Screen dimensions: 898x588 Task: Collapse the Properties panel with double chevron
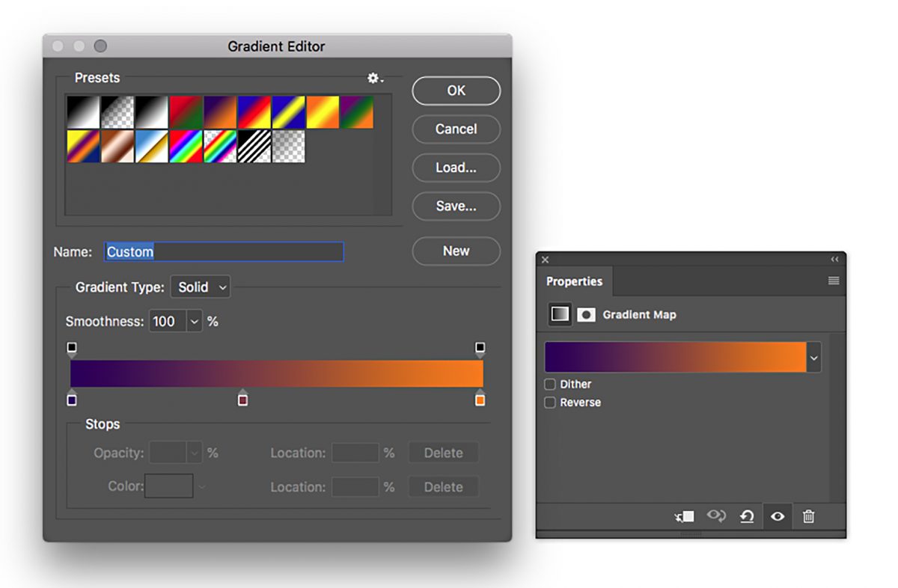point(834,260)
